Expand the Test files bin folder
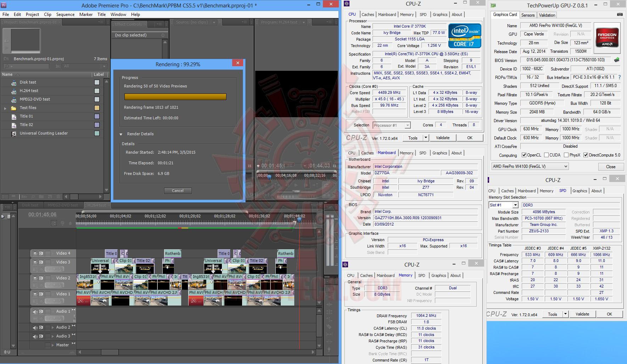Screen dimensions: 627x364 5,108
